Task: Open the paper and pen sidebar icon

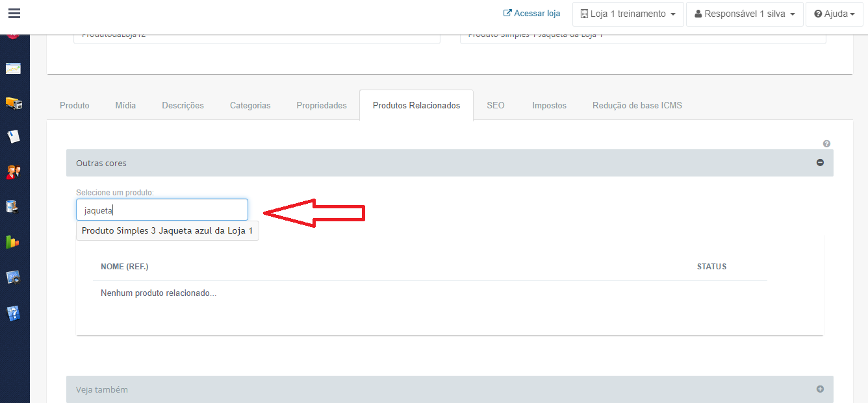Action: click(14, 137)
